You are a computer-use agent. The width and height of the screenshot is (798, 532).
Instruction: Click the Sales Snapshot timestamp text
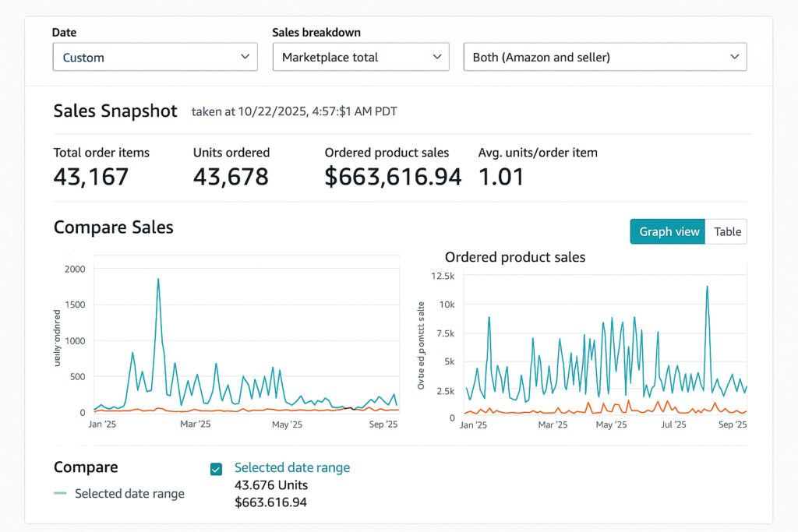click(294, 111)
